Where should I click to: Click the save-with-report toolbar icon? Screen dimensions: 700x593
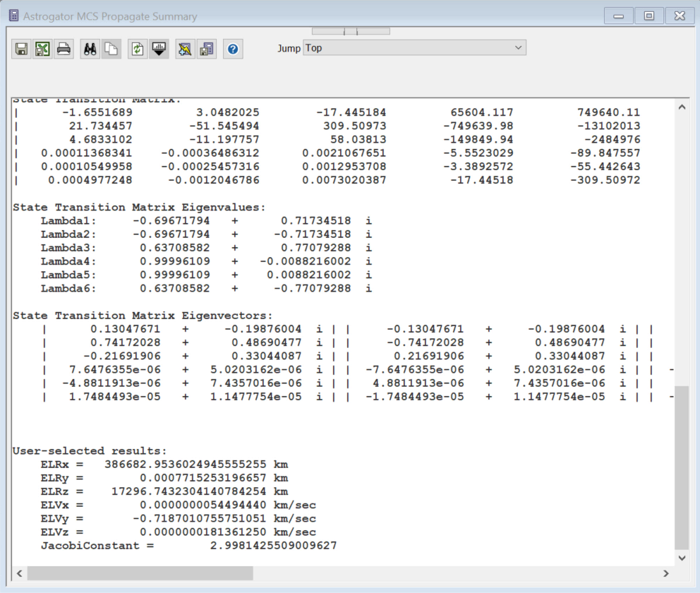(x=206, y=49)
